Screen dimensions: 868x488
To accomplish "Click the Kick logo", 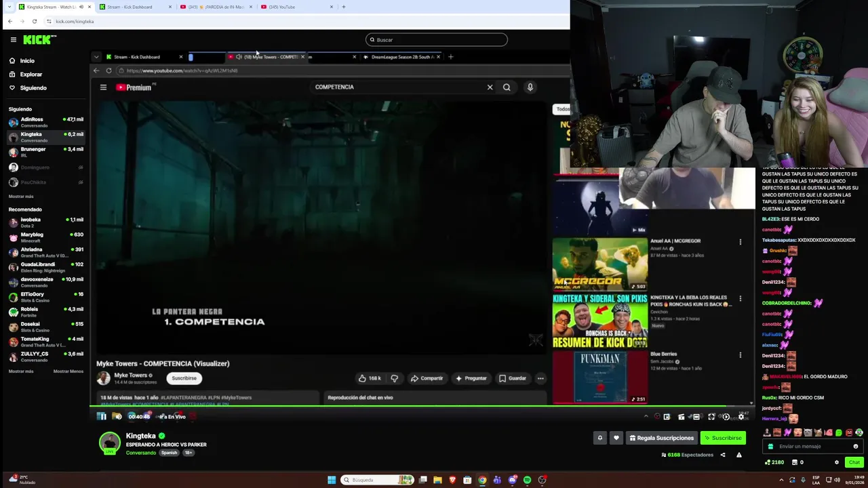I will (x=39, y=40).
